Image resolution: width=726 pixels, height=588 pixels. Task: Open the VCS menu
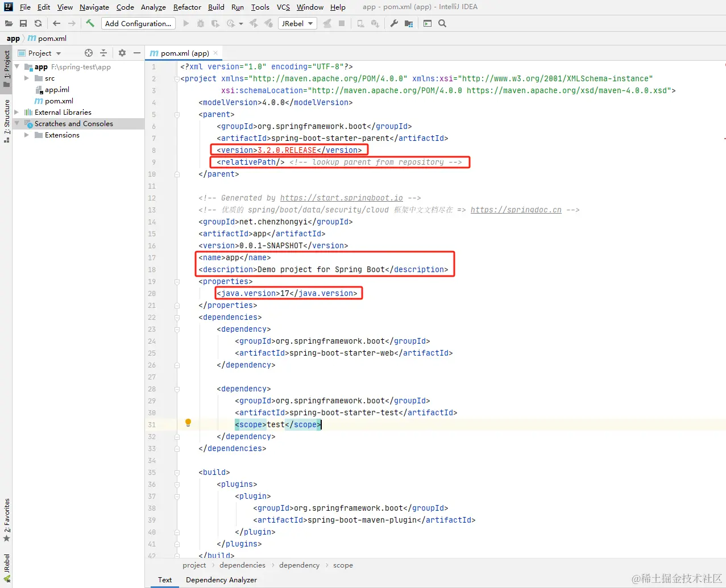pos(283,7)
